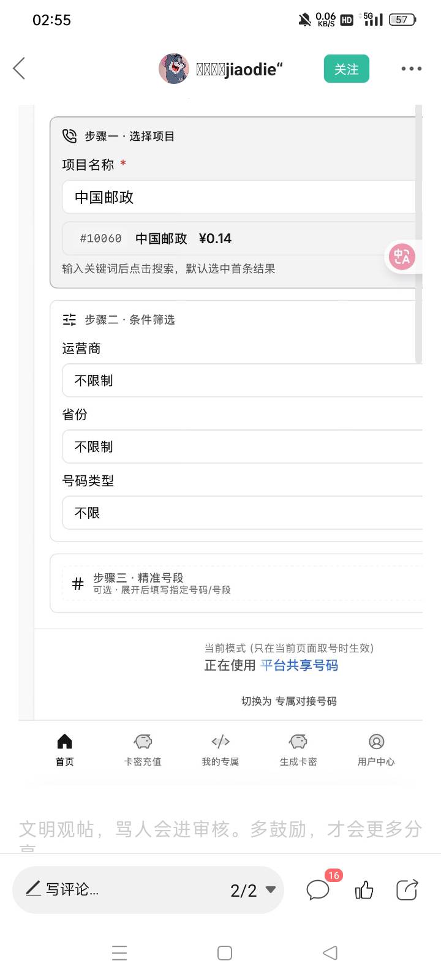Screen dimensions: 441x980
Task: Tap the 生成卡密 piggy bank icon
Action: (x=298, y=742)
